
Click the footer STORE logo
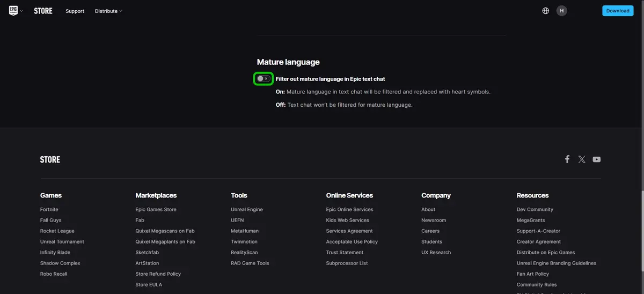point(50,159)
